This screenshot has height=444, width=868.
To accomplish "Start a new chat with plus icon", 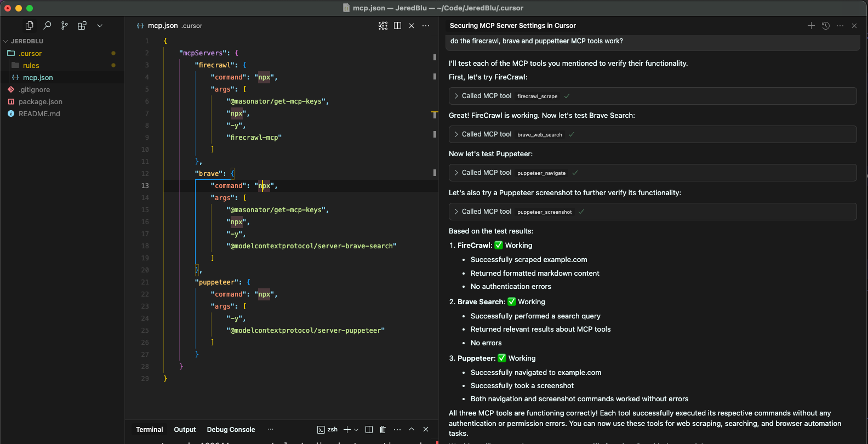I will (x=811, y=26).
